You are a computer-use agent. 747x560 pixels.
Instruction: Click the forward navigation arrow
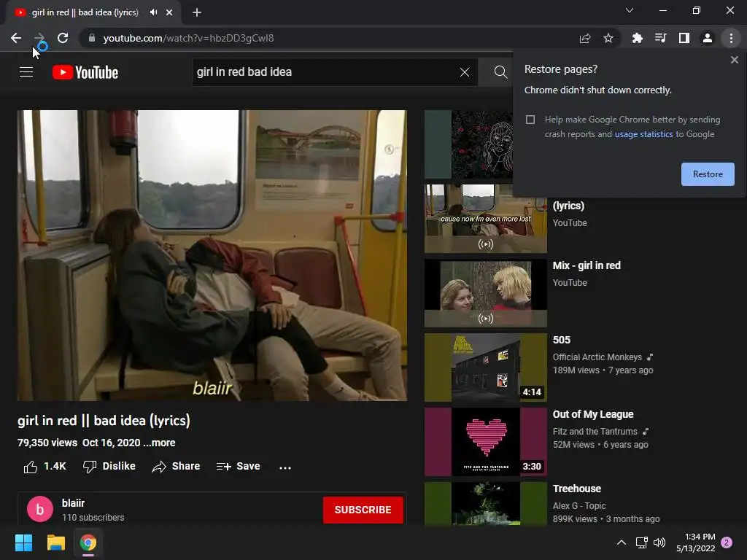coord(39,38)
